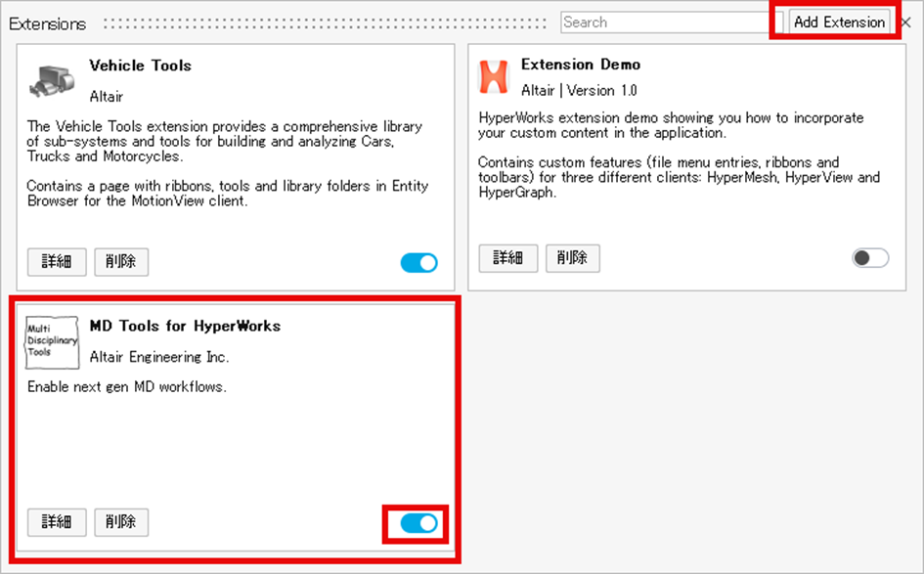Click 削除 to remove Extension Demo
Screen dimensions: 924x574
point(573,258)
